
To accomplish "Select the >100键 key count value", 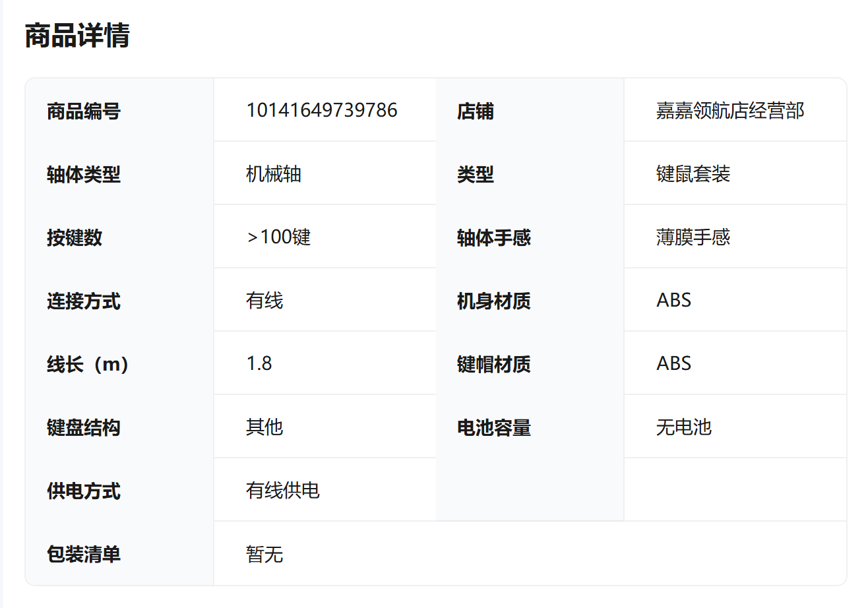I will (x=278, y=237).
